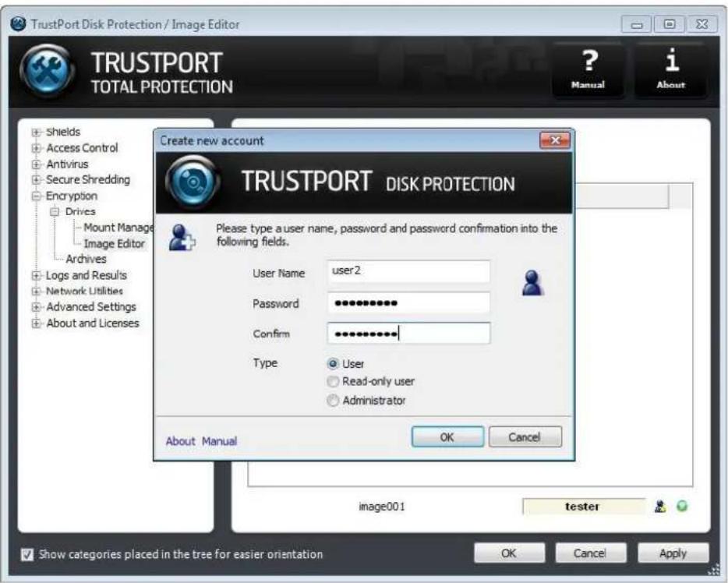Select Access Control category label

82,147
